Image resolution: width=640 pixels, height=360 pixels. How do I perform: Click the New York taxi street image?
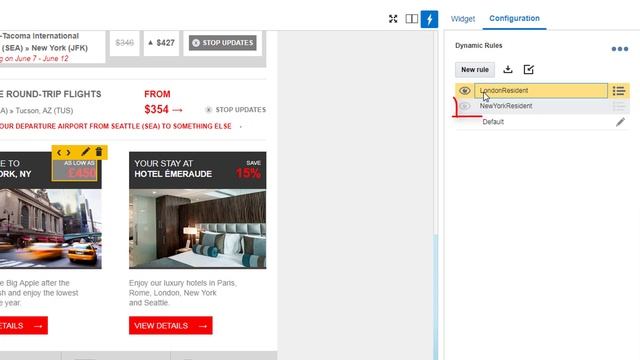click(51, 229)
